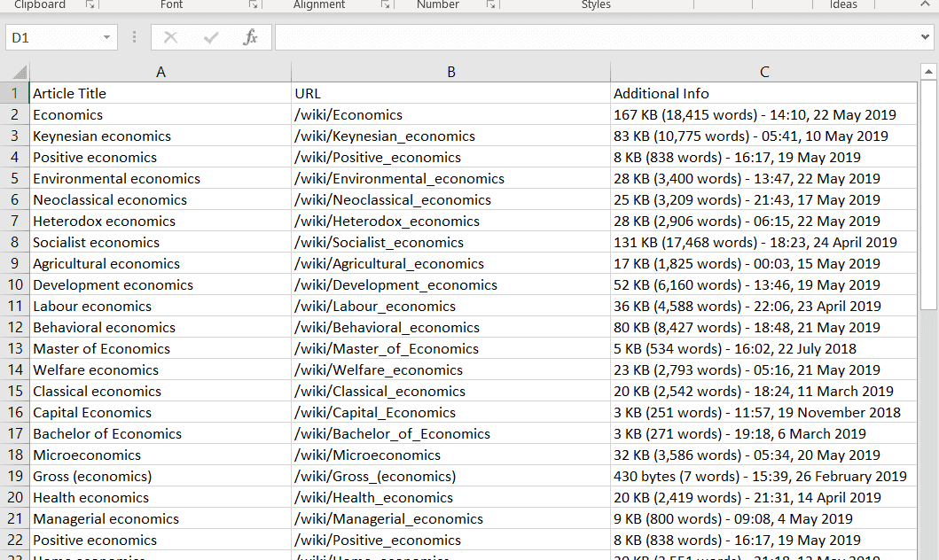Open the Insert Function fx dialog
939x560 pixels.
click(250, 38)
